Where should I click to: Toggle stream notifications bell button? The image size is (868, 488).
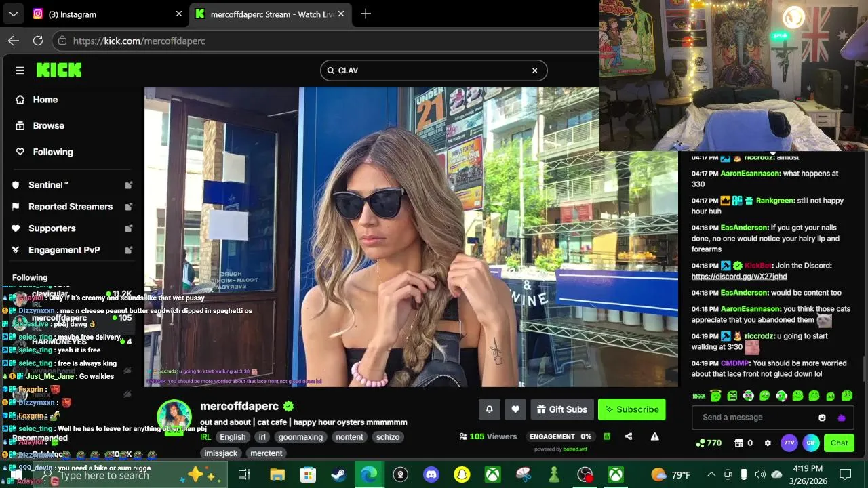click(x=489, y=409)
